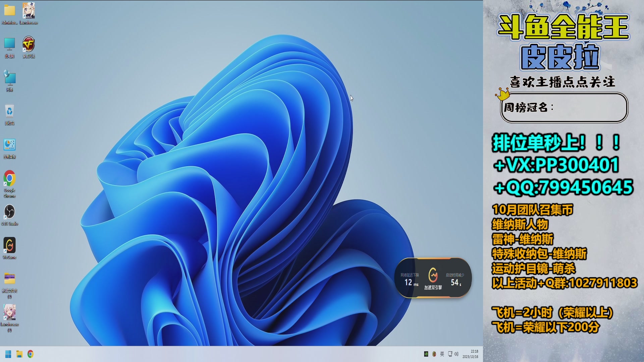Click the NVIDIA tray icon
Image resolution: width=644 pixels, height=362 pixels.
(x=426, y=354)
